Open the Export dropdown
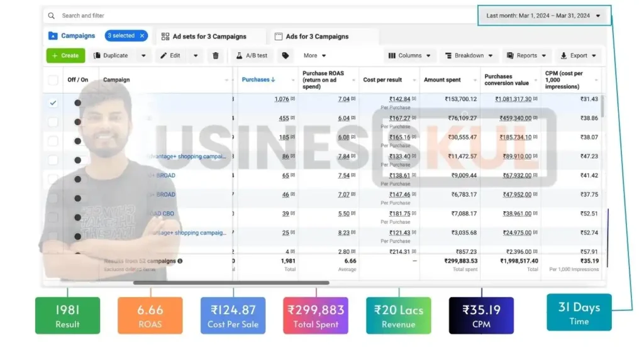The height and width of the screenshot is (362, 644). point(577,56)
